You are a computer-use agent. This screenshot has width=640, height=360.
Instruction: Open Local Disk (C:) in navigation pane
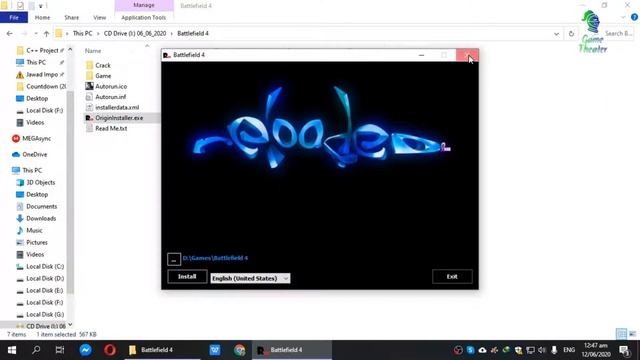[40, 267]
